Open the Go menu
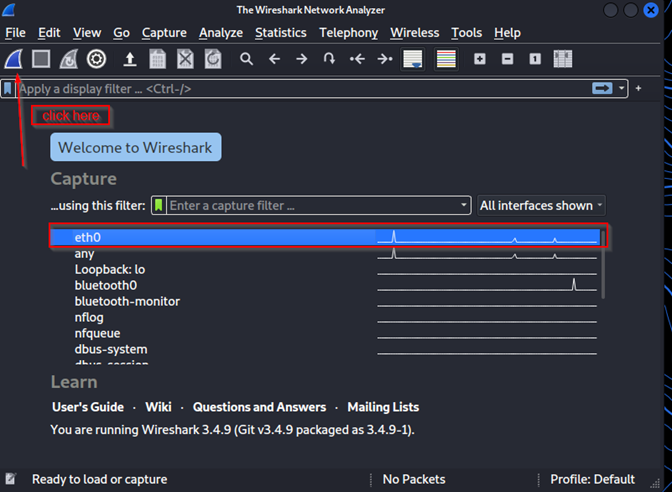The image size is (672, 492). tap(122, 33)
